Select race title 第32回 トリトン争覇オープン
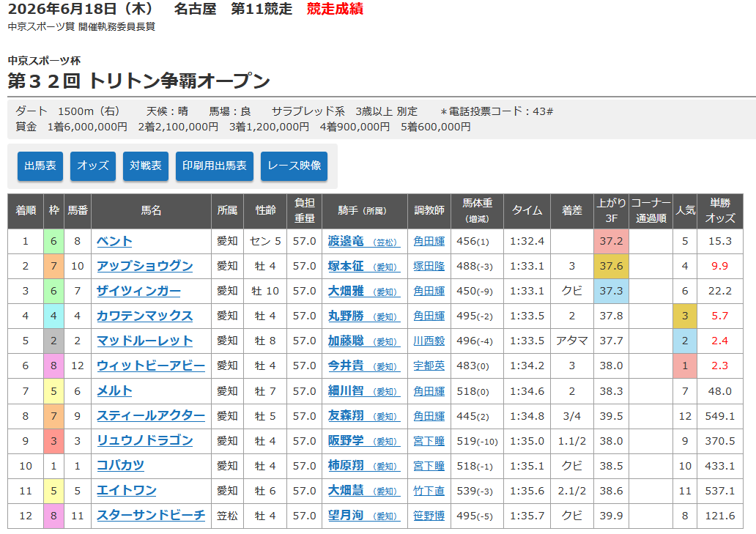The height and width of the screenshot is (534, 756). 139,81
